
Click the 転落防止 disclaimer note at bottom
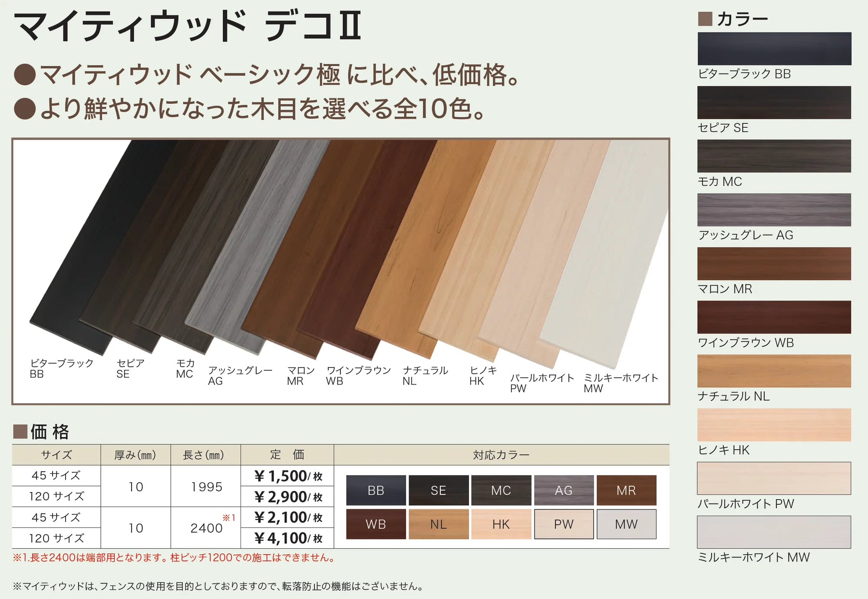click(218, 586)
